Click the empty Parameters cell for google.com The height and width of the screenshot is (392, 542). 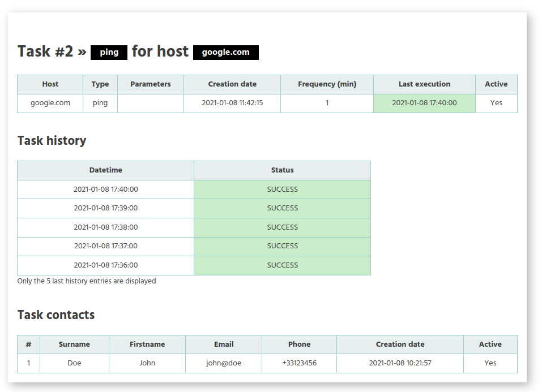coord(150,103)
